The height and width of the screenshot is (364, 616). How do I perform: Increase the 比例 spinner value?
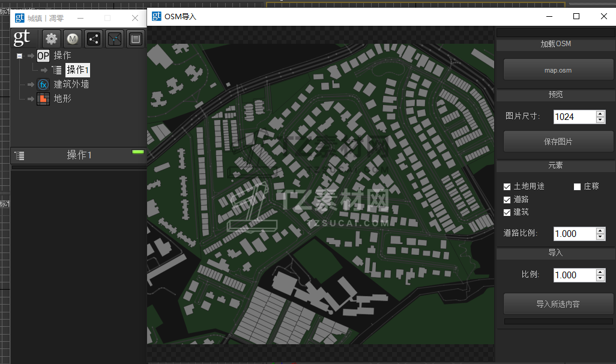coord(600,272)
